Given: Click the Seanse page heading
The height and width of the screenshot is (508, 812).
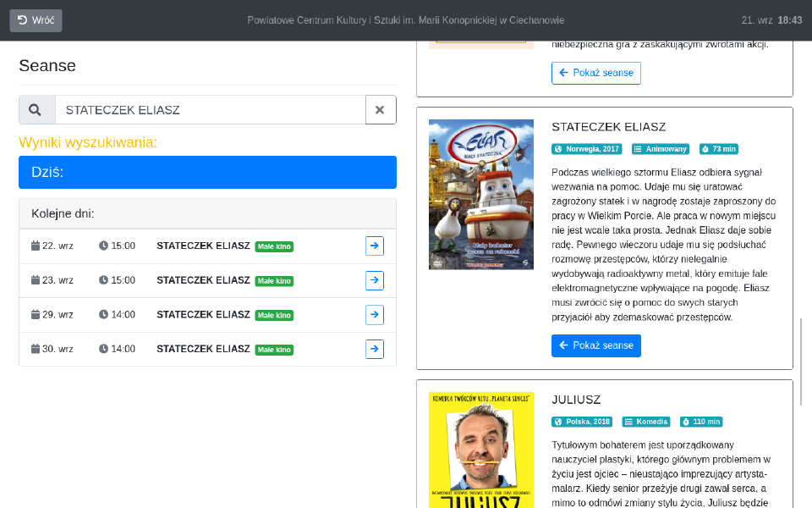Looking at the screenshot, I should (x=47, y=66).
